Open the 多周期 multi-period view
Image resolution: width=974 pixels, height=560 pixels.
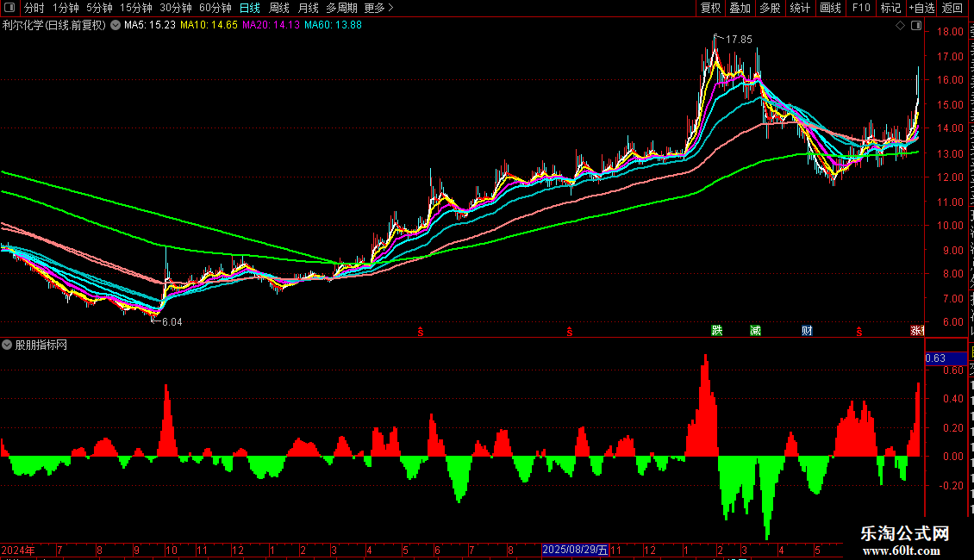[x=341, y=8]
